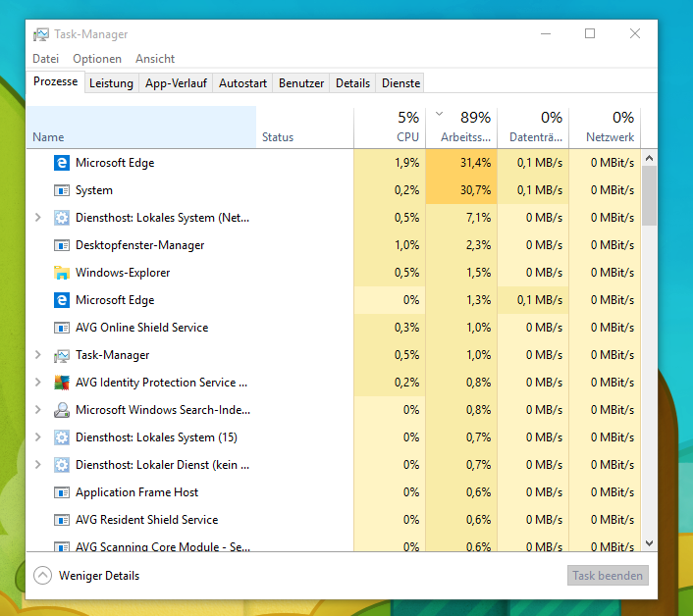Expand Diensthost: Lokales System (15) group
Viewport: 693px width, 616px height.
tap(38, 437)
